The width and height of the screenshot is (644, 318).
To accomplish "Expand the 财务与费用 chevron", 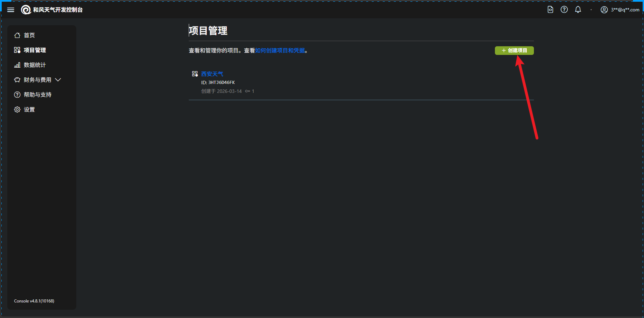I will pos(58,80).
